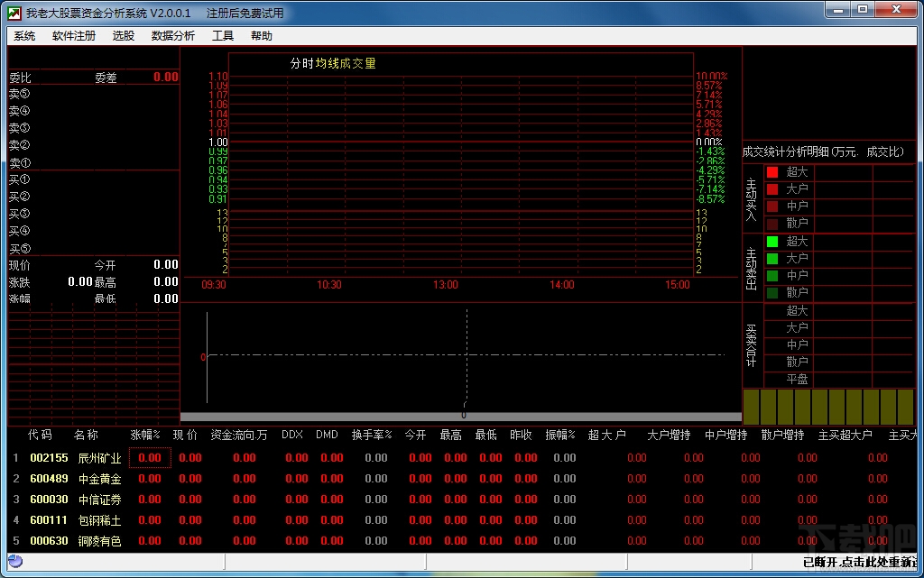Sort by 大户增持 column header
Screen dimensions: 924x578
pyautogui.click(x=669, y=435)
